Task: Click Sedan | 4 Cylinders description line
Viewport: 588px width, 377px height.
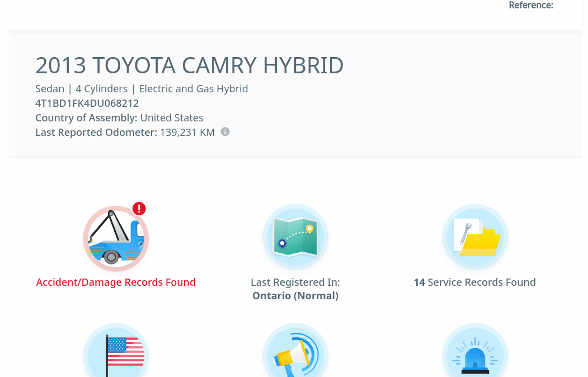Action: point(142,89)
